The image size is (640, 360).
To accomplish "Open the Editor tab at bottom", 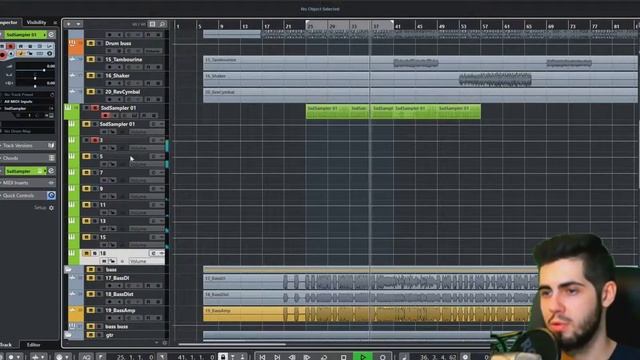I will click(33, 345).
